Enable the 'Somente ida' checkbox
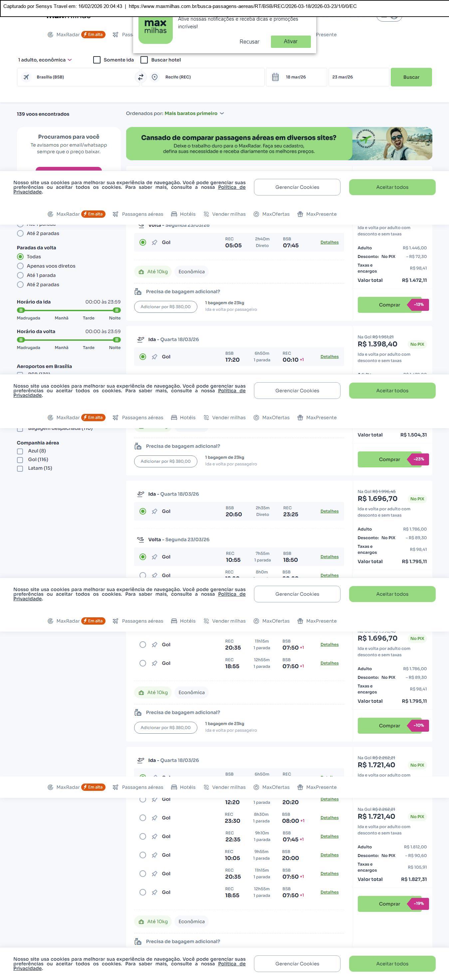 [x=97, y=60]
